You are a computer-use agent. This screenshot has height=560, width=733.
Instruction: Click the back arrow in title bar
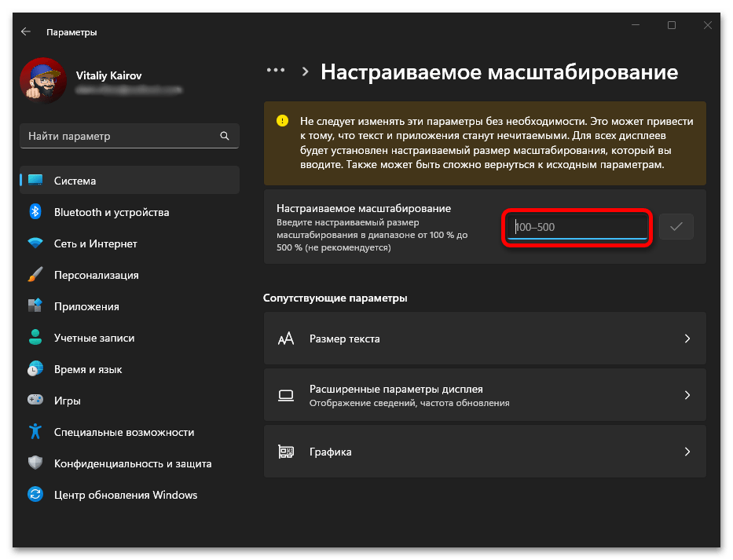pos(26,32)
